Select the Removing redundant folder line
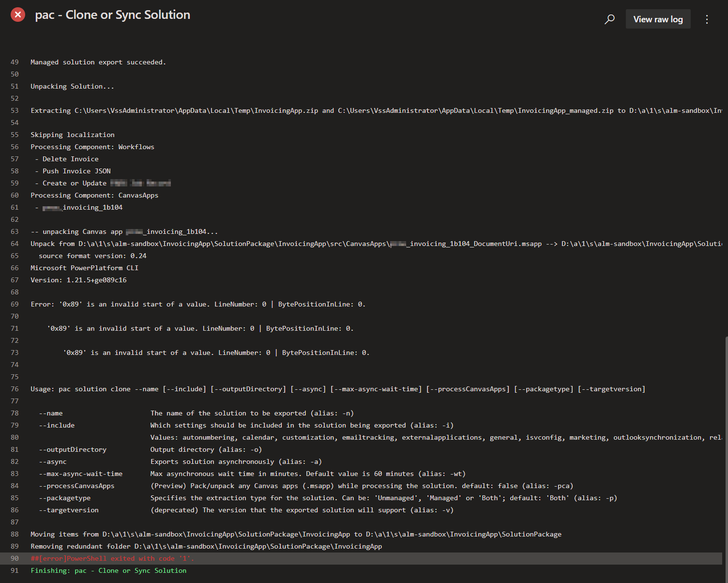 click(206, 546)
